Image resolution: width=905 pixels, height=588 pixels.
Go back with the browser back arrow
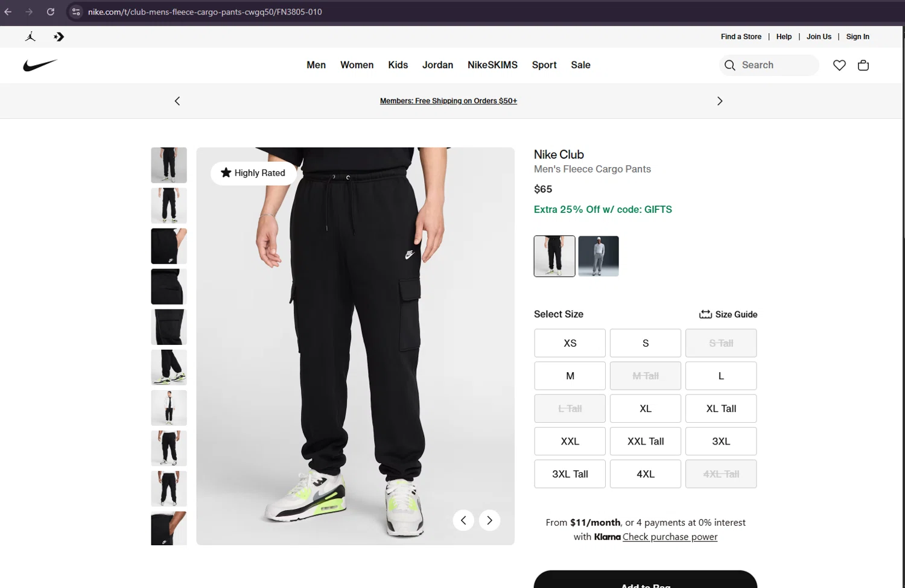coord(8,11)
